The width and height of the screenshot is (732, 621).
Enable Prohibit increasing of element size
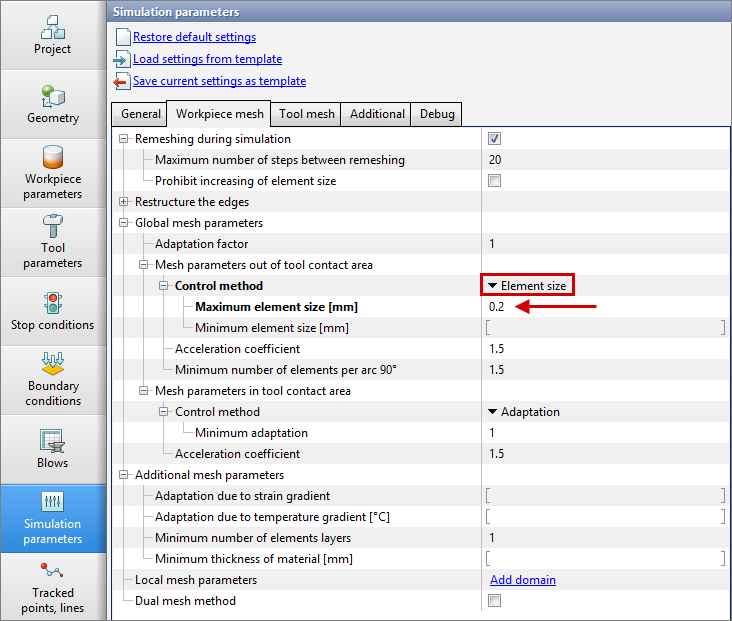point(494,181)
